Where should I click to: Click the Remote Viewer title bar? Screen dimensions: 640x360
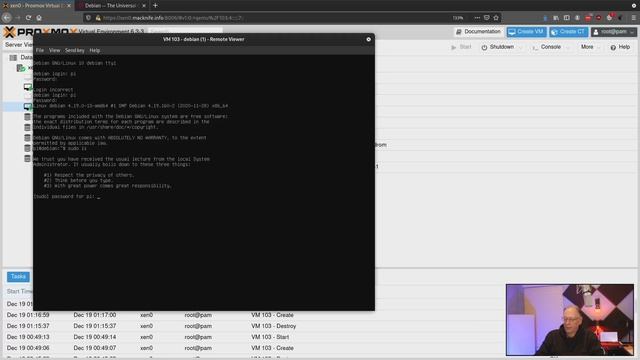coord(204,39)
